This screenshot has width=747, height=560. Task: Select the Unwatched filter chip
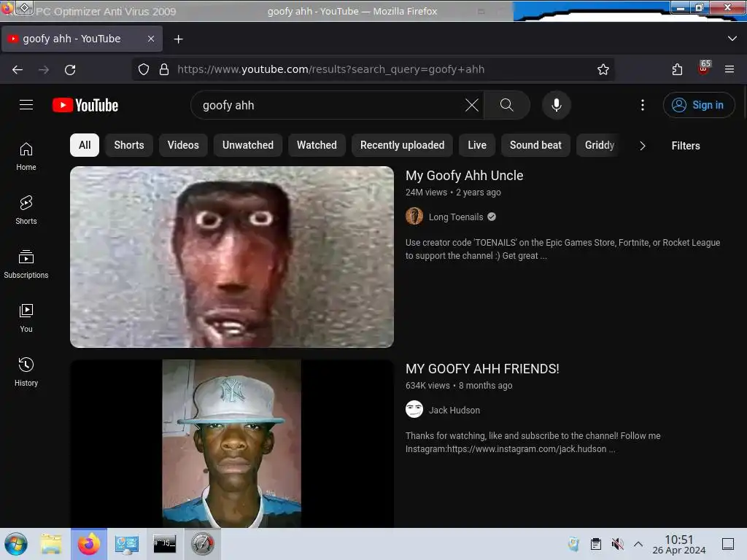click(x=248, y=145)
